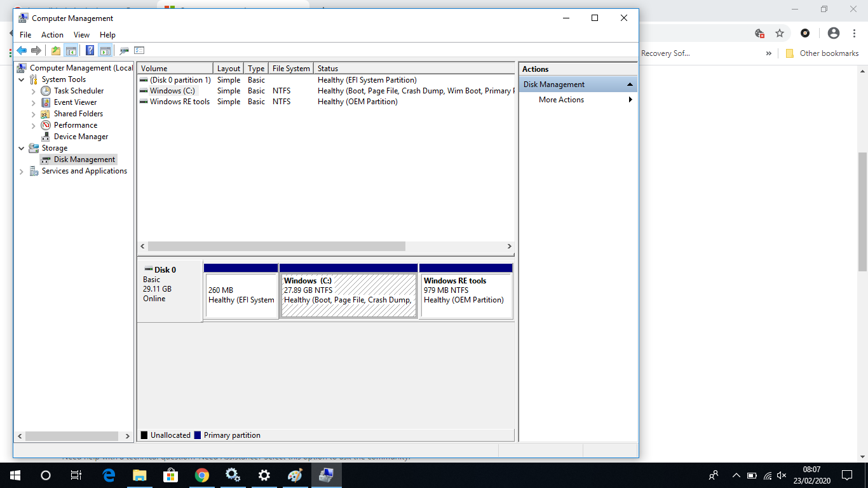The height and width of the screenshot is (488, 868).
Task: Click Chrome vinyl record extension icon
Action: [x=805, y=33]
